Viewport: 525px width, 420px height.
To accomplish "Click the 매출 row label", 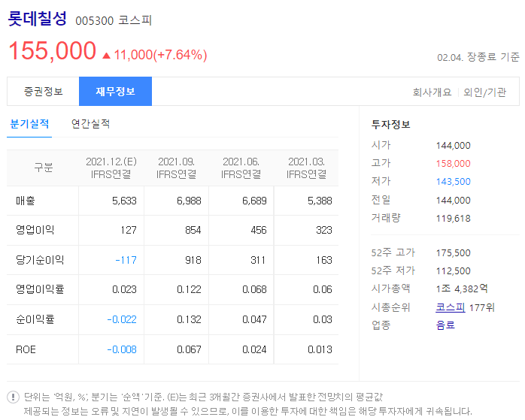I will [x=26, y=201].
